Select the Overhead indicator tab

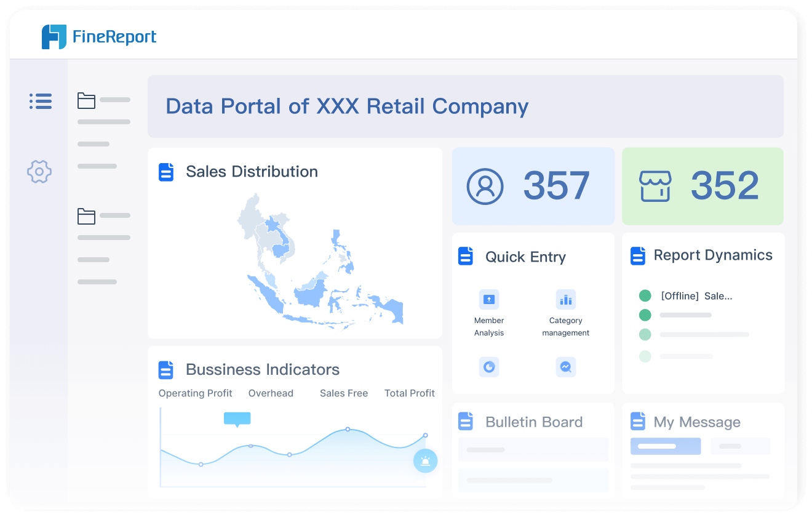(271, 393)
